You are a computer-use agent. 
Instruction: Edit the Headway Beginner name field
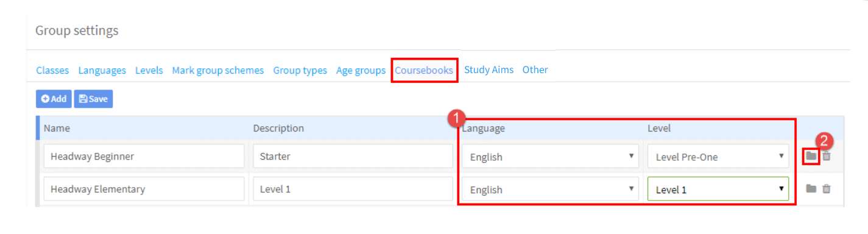pyautogui.click(x=144, y=156)
